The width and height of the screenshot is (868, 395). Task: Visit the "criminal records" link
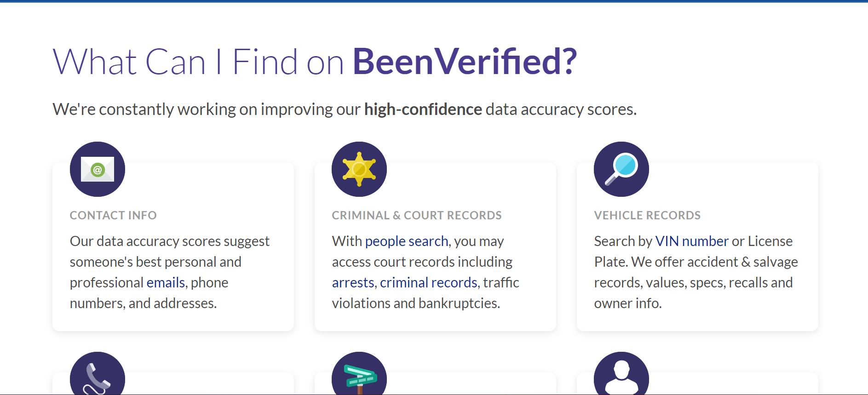coord(429,282)
